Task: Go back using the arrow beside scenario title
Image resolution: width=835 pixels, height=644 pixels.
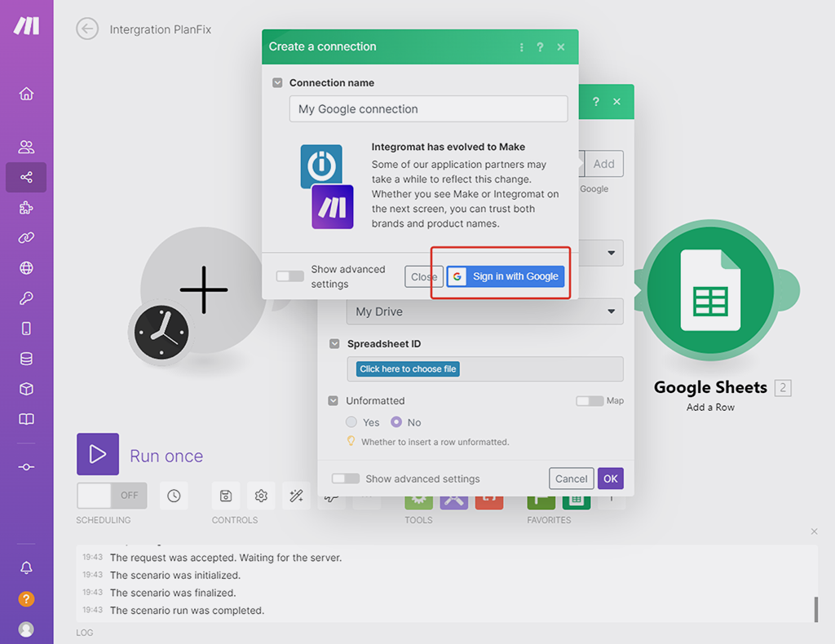Action: (87, 29)
